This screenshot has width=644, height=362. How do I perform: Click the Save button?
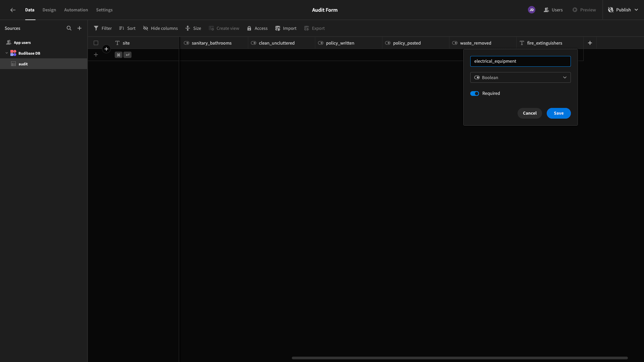(x=559, y=113)
